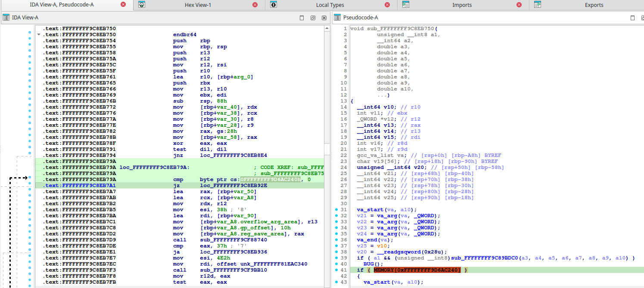Click the Imports tab icon
This screenshot has height=288, width=644.
405,5
